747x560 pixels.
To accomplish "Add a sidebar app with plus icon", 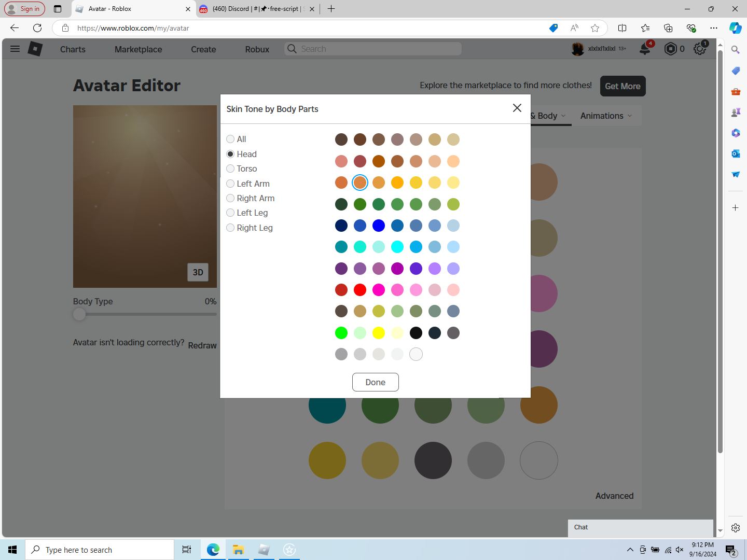I will 736,208.
